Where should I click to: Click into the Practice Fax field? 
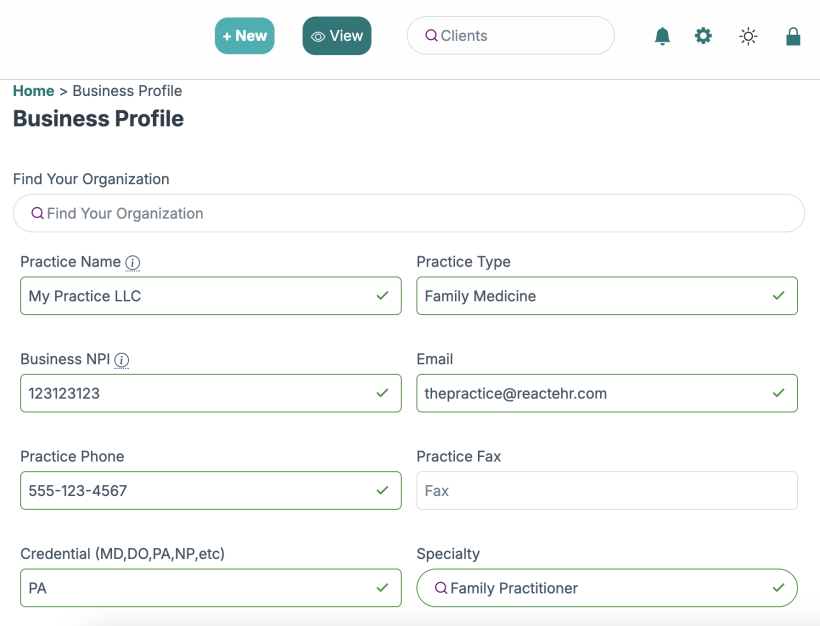(x=606, y=491)
